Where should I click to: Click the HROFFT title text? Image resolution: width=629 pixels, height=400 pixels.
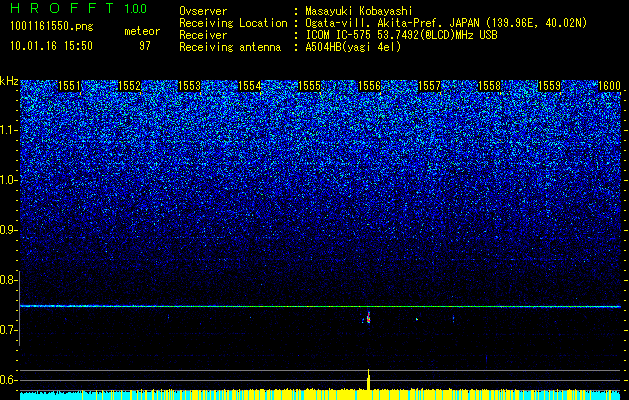click(62, 8)
